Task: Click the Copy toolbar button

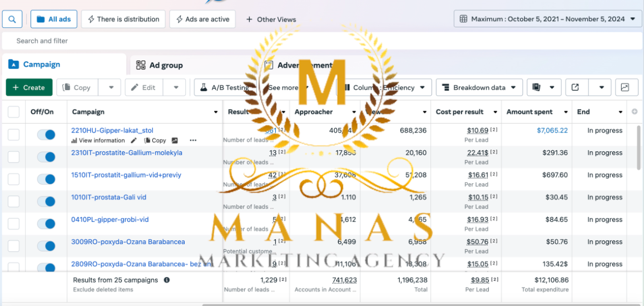Action: pyautogui.click(x=78, y=87)
